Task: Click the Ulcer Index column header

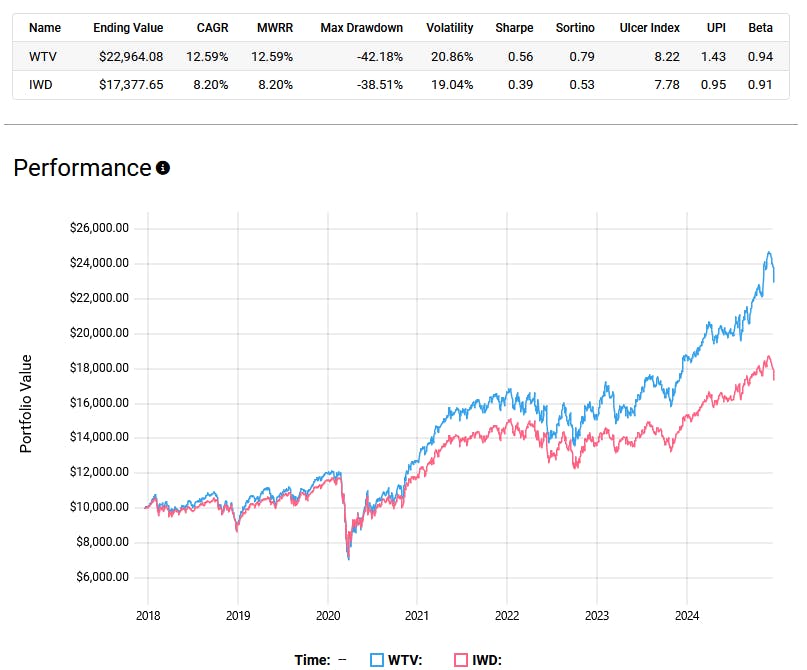Action: [x=649, y=28]
